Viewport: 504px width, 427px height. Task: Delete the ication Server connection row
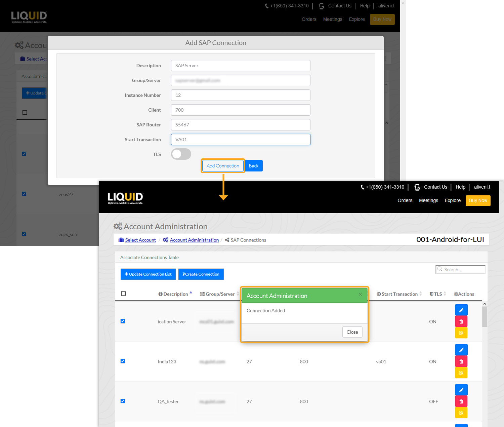point(461,321)
